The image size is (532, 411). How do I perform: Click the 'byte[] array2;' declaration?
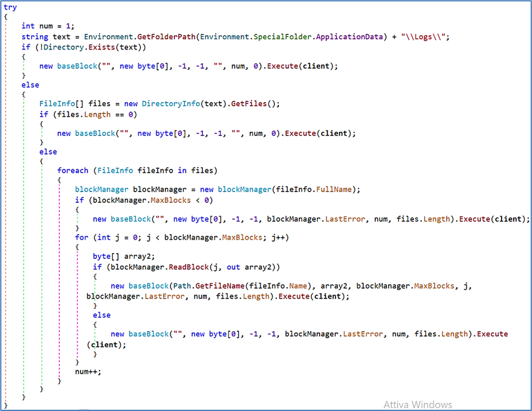point(124,256)
